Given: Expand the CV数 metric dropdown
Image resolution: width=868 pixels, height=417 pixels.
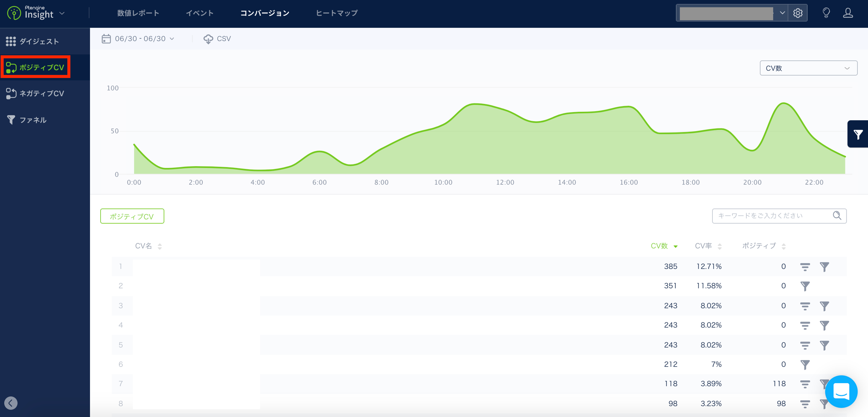Looking at the screenshot, I should tap(808, 68).
